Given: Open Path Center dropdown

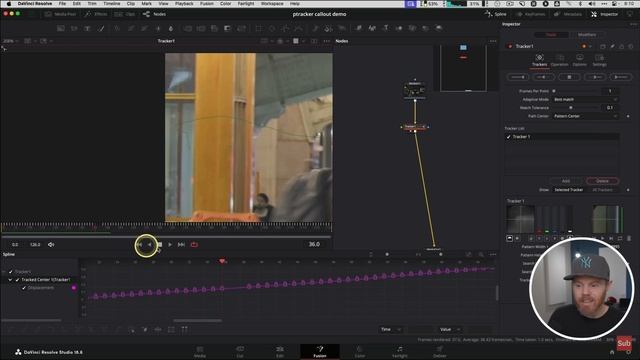Looking at the screenshot, I should (x=585, y=116).
